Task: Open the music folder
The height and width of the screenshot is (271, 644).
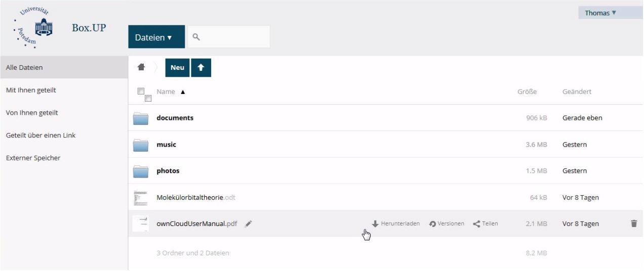Action: pyautogui.click(x=166, y=145)
